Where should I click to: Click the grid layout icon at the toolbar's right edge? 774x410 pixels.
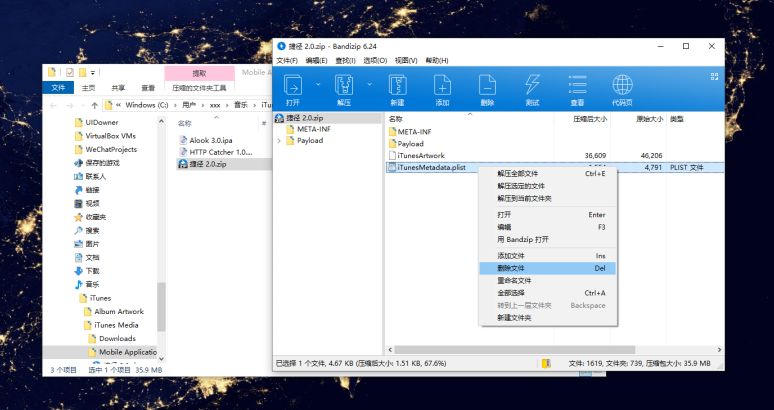coord(714,76)
